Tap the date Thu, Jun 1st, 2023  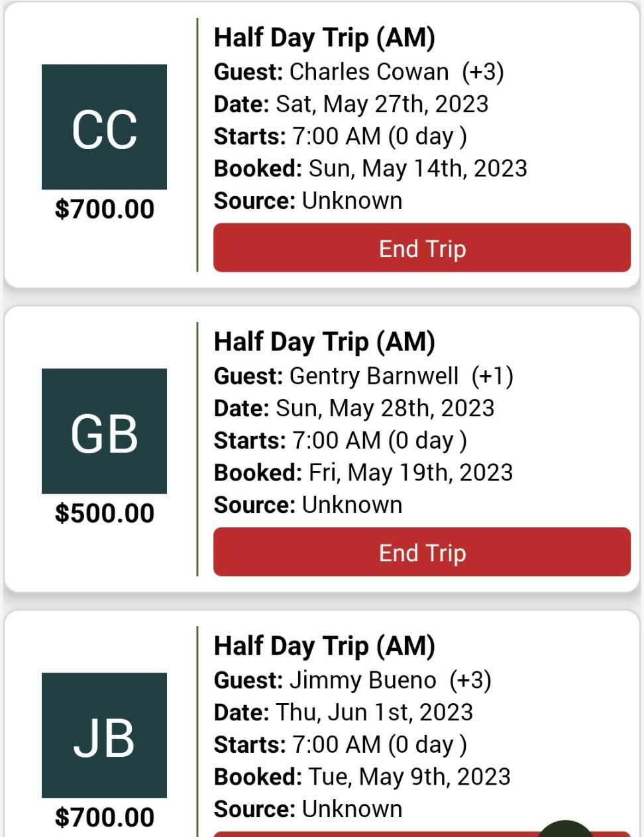click(374, 712)
